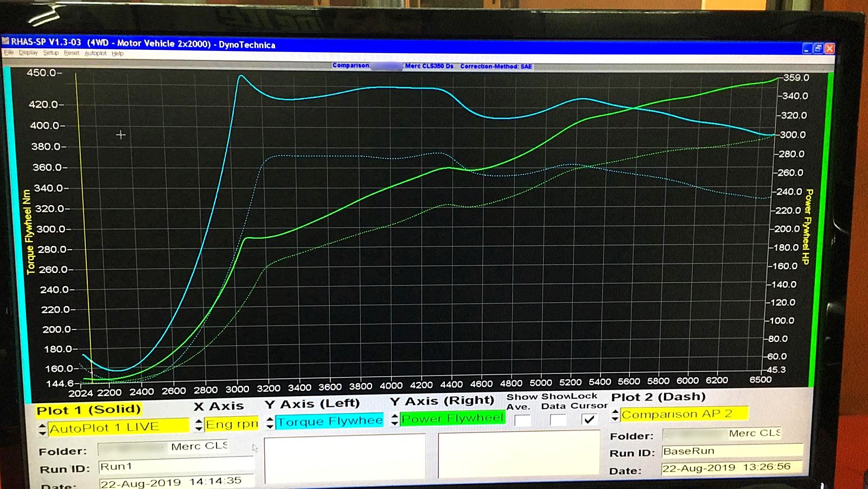868x489 pixels.
Task: Click the Plot 2 Comparison AP 2 spinner arrows
Action: pyautogui.click(x=615, y=416)
